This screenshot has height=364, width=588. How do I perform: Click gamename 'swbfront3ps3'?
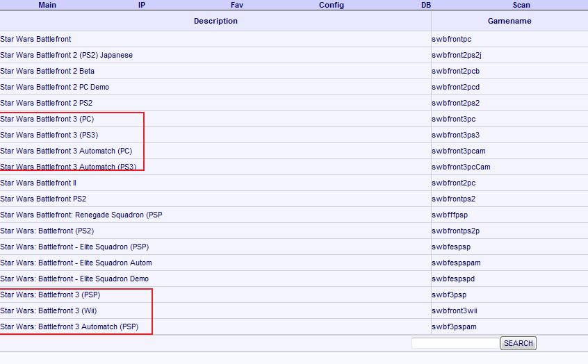coord(456,135)
